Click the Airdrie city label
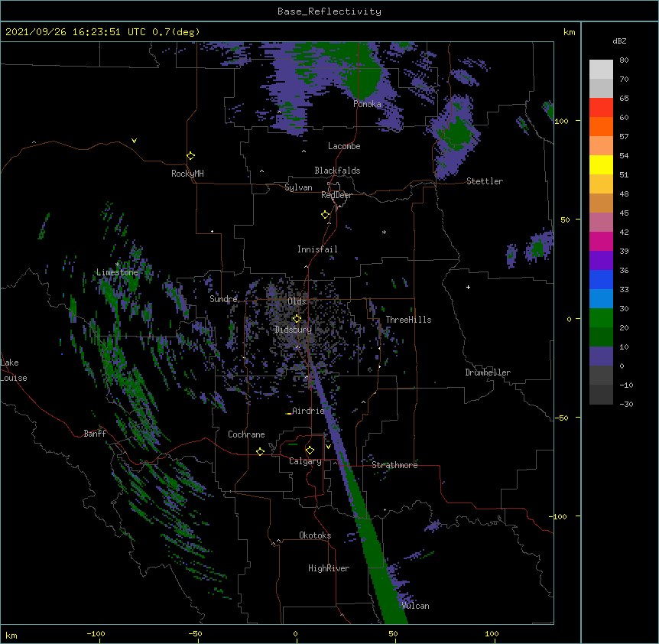Screen dimensions: 659x644 pos(308,411)
